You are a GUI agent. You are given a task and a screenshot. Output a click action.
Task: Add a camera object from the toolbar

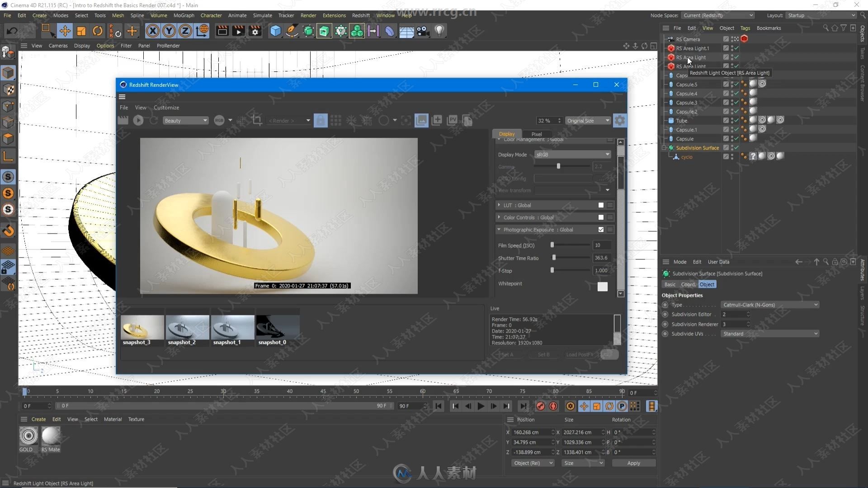click(x=423, y=31)
